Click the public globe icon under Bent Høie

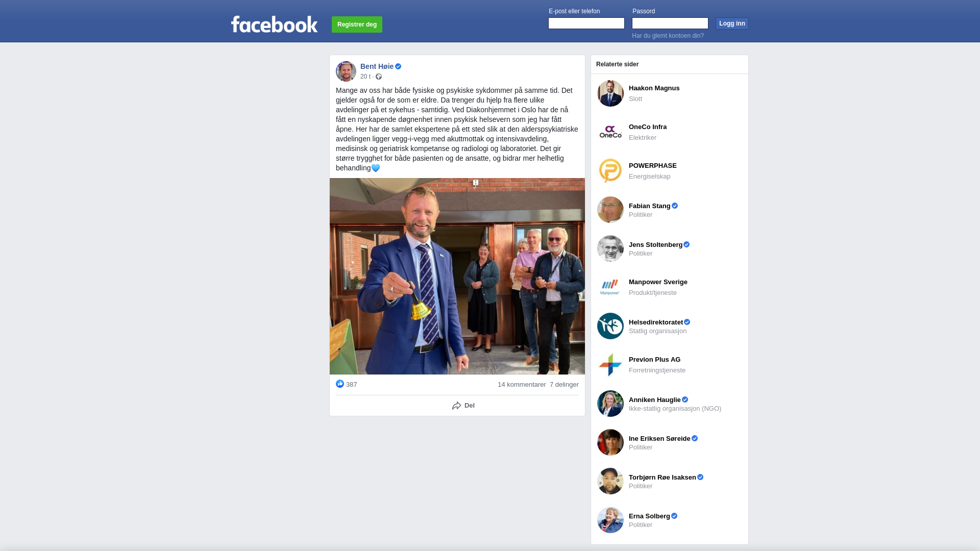[379, 77]
